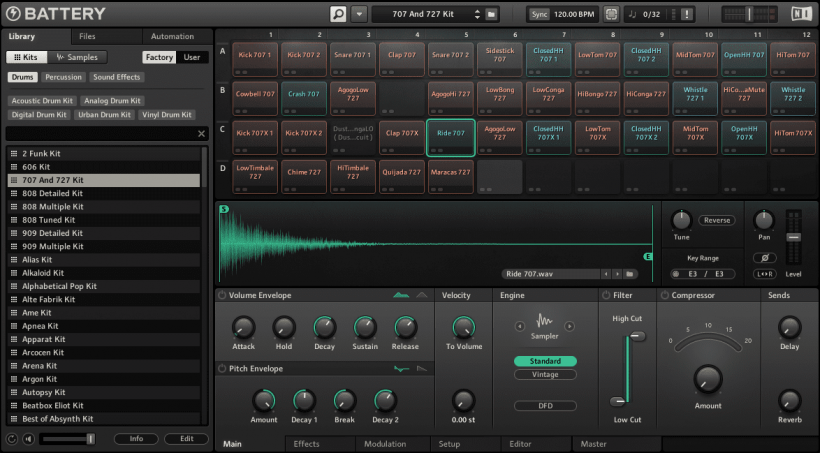Clear the library search with X icon
This screenshot has width=820, height=453.
click(201, 134)
